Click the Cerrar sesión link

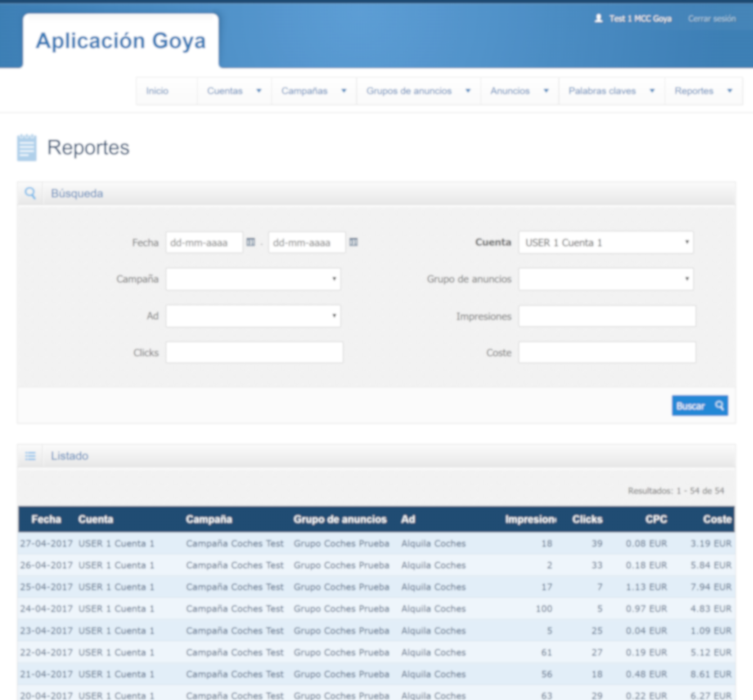(712, 18)
